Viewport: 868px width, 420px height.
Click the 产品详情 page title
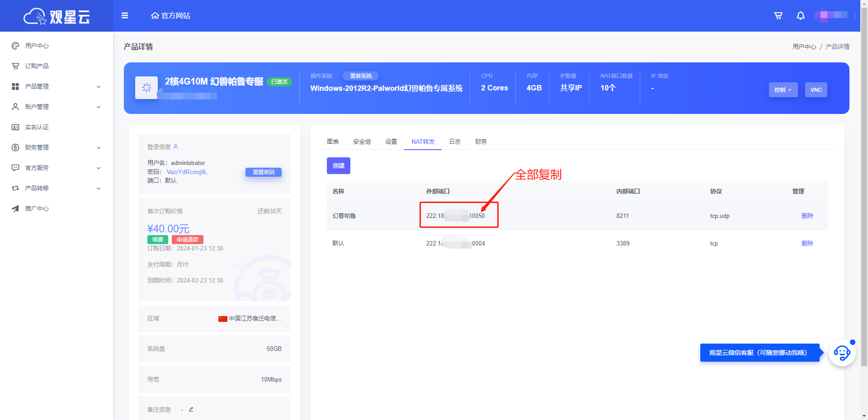[138, 47]
